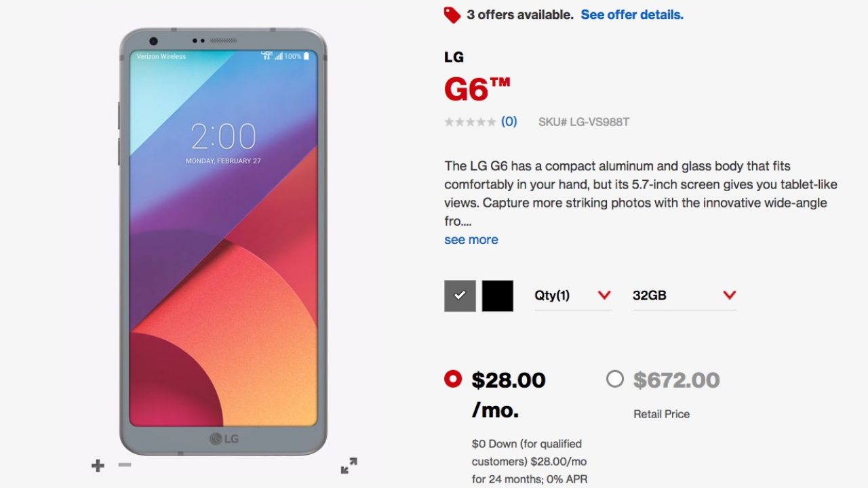Click the LG brand name label
This screenshot has width=868, height=488.
(x=454, y=57)
